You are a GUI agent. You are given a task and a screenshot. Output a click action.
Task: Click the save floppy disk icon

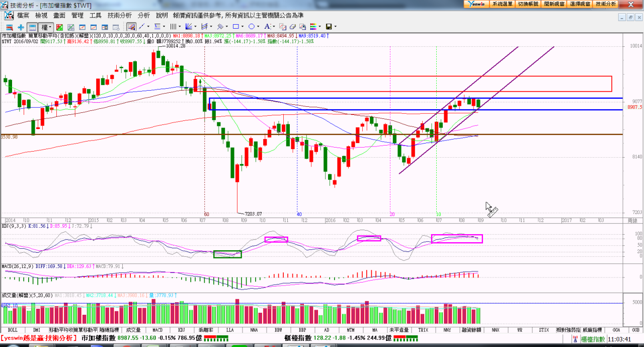pos(329,27)
